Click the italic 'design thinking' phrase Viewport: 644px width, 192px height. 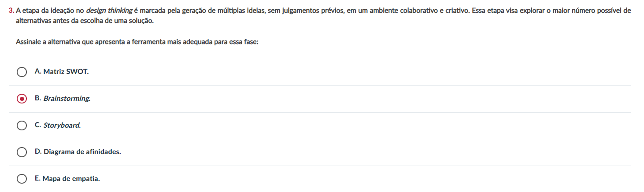point(110,11)
